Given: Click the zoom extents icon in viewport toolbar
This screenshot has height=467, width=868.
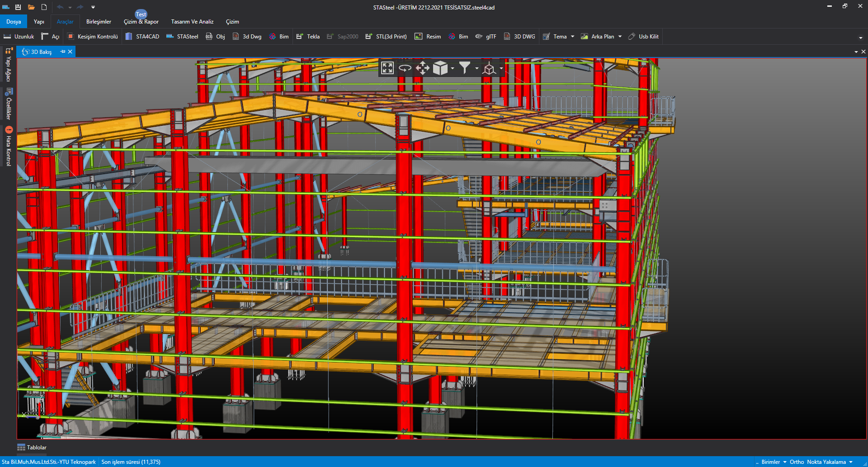Looking at the screenshot, I should (387, 68).
